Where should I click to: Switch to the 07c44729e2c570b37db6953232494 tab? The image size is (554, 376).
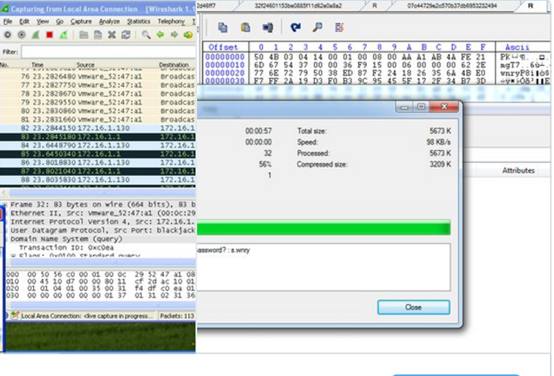click(x=452, y=6)
